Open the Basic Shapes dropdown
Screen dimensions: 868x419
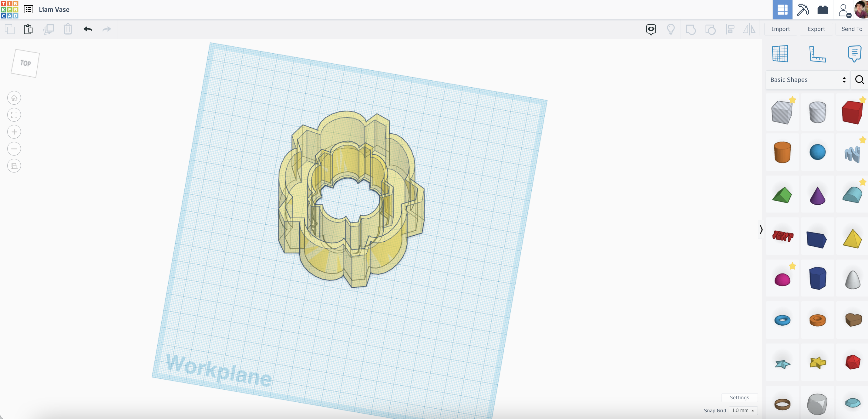pyautogui.click(x=808, y=80)
